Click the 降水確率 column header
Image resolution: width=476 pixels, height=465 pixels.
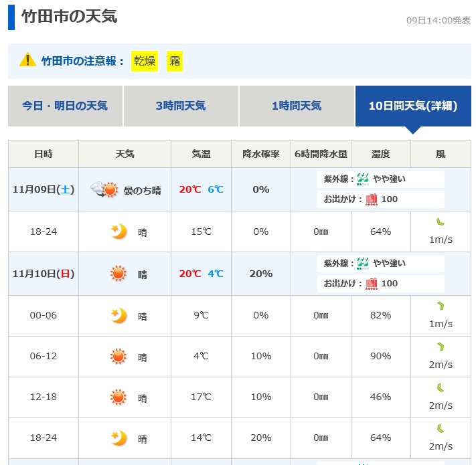tap(261, 154)
